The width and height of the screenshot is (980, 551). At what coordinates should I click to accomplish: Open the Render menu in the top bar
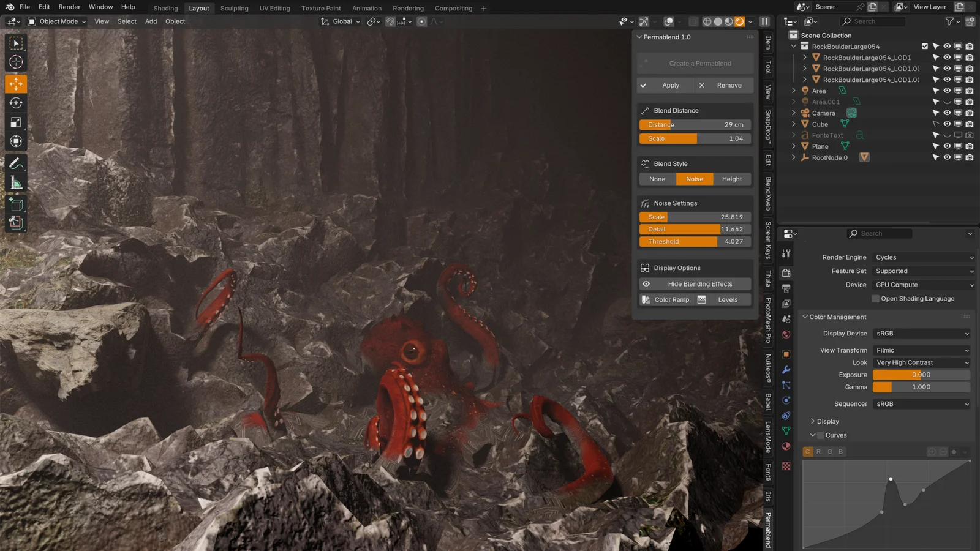click(x=69, y=7)
